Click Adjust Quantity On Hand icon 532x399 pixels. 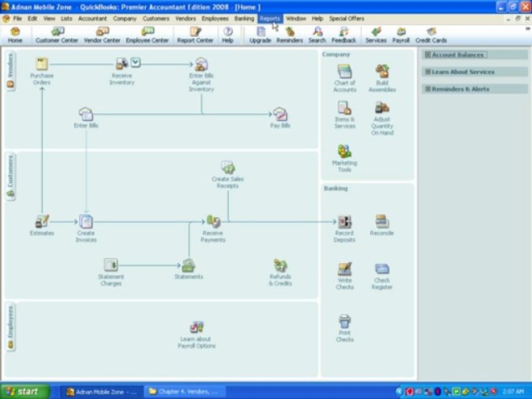382,108
